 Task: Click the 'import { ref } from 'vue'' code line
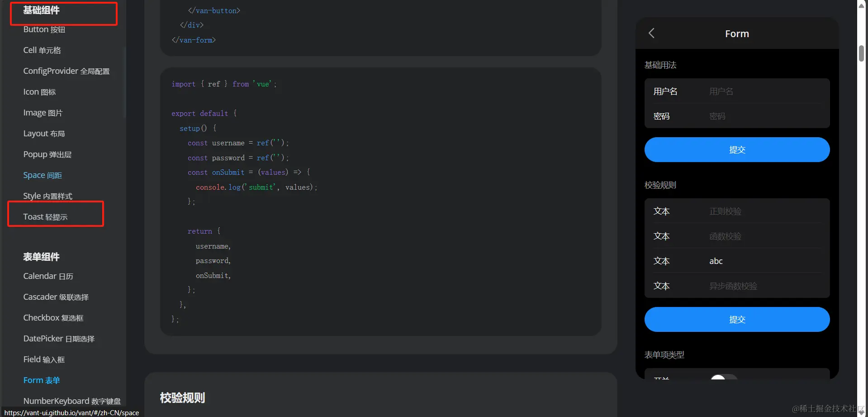point(224,84)
